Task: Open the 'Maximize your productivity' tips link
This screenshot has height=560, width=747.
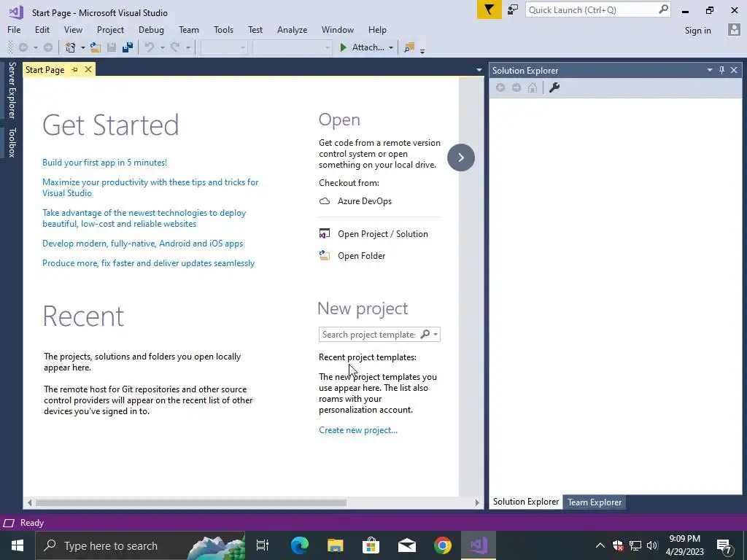Action: coord(150,187)
